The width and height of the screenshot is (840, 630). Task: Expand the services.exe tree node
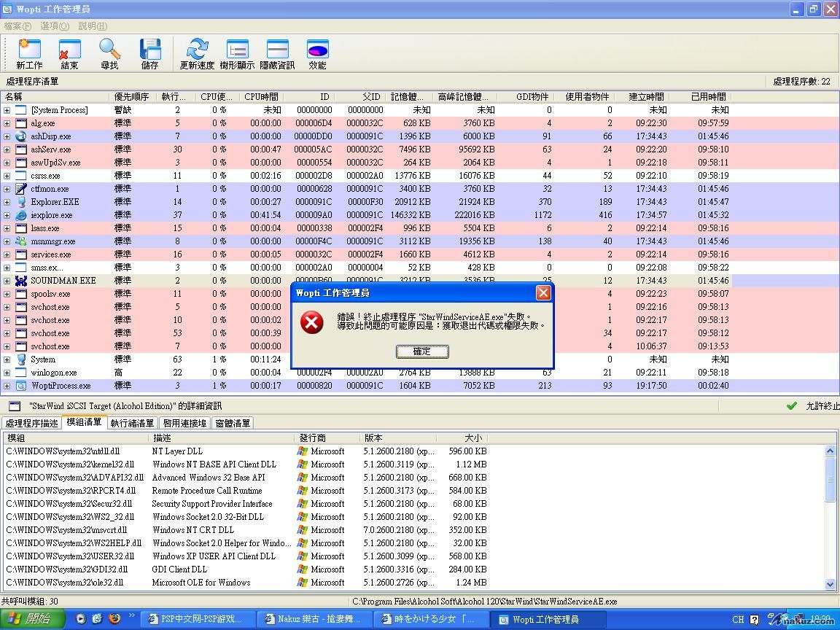pos(7,254)
